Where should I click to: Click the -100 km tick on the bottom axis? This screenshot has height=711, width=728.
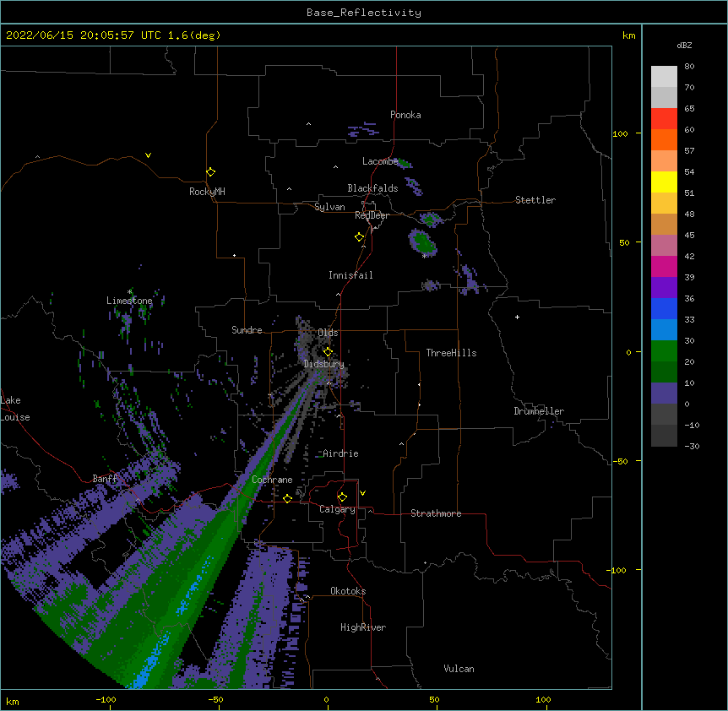pos(106,699)
